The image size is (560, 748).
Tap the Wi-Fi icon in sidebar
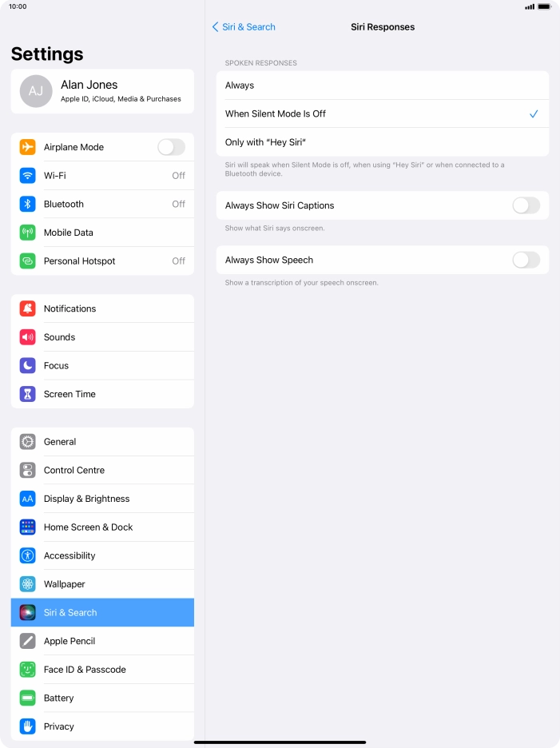(28, 176)
